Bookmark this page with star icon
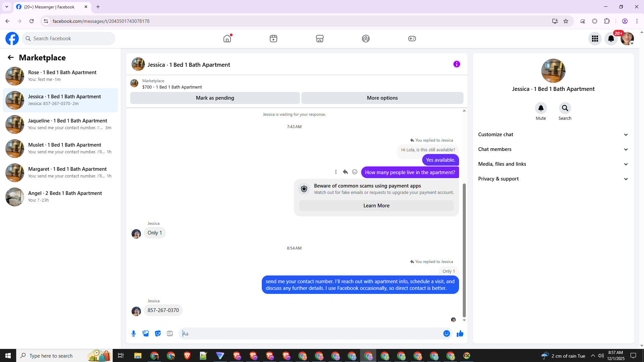The height and width of the screenshot is (362, 644). point(566,21)
